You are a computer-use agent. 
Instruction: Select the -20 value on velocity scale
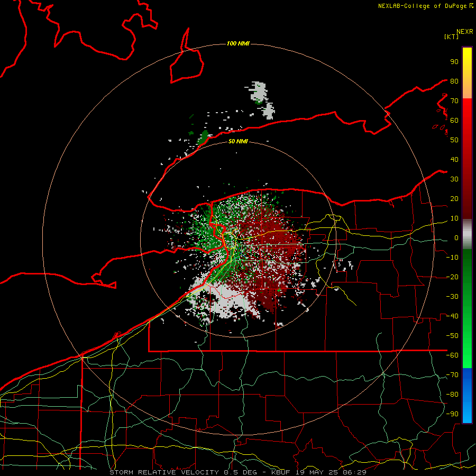[x=452, y=277]
